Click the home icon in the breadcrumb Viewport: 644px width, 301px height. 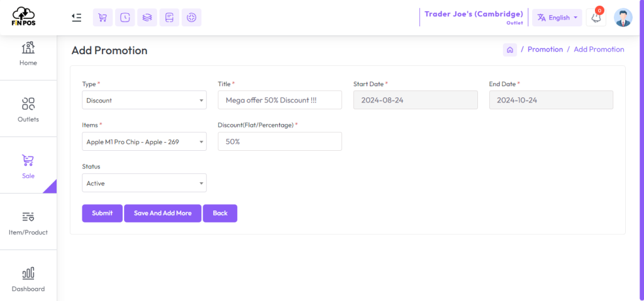tap(509, 50)
